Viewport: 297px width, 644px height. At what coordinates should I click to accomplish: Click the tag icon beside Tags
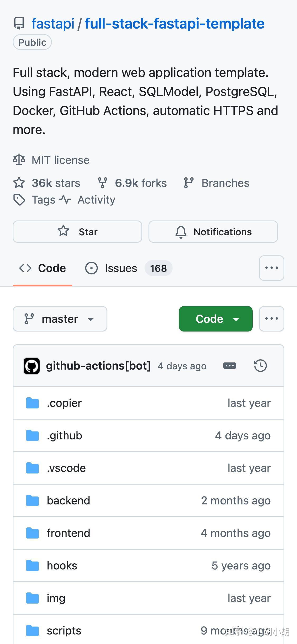click(x=19, y=200)
